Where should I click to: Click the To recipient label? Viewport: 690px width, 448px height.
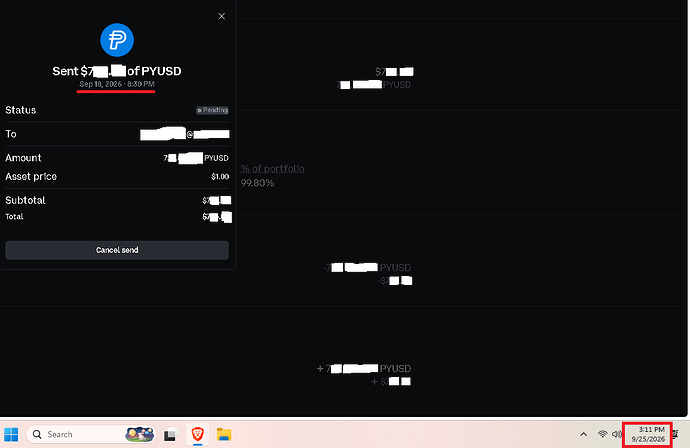[11, 134]
